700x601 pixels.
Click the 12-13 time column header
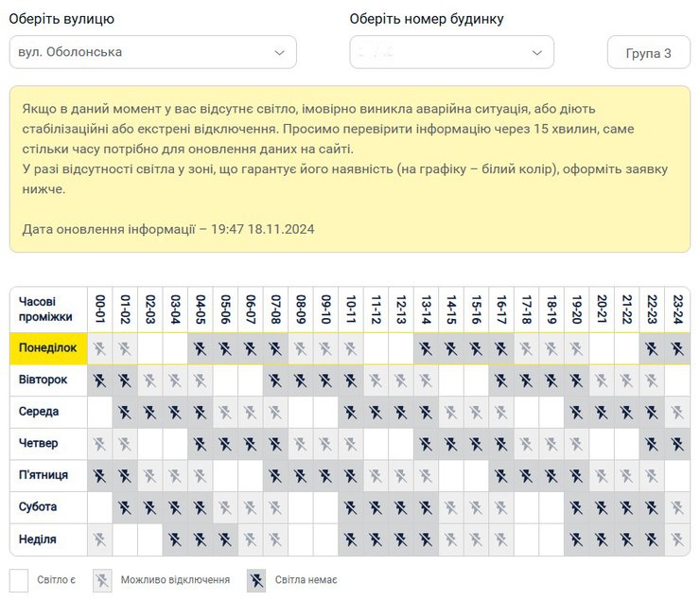pos(400,309)
